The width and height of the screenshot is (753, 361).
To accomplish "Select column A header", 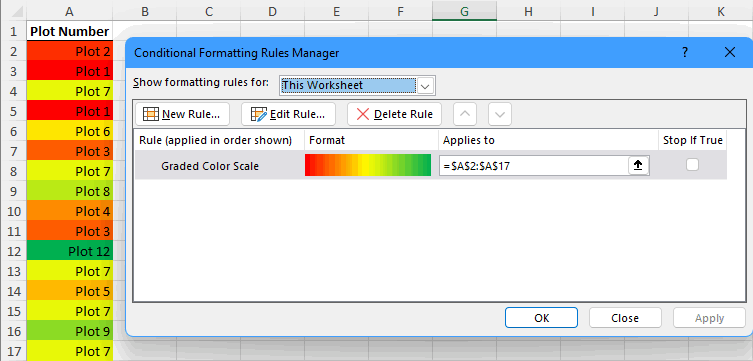I will [x=69, y=12].
